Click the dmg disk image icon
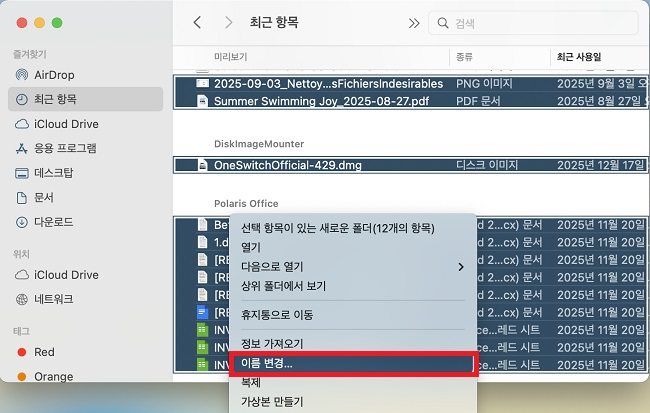Screen dimensions: 650x413 pyautogui.click(x=202, y=165)
